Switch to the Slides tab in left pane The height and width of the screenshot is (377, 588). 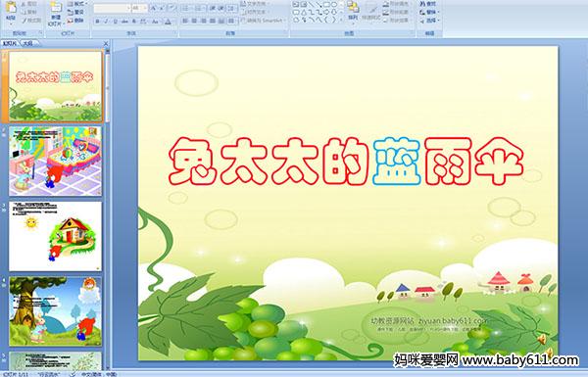pyautogui.click(x=10, y=43)
